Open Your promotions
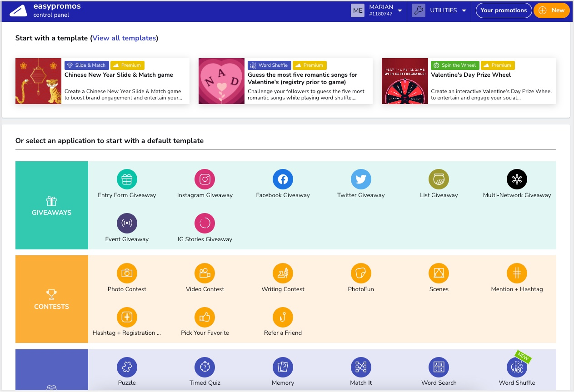The height and width of the screenshot is (392, 574). (504, 10)
